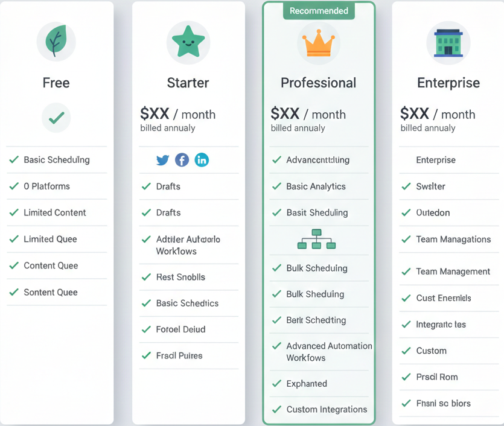The width and height of the screenshot is (504, 426).
Task: Click the Twitter icon in the Starter column
Action: [162, 160]
